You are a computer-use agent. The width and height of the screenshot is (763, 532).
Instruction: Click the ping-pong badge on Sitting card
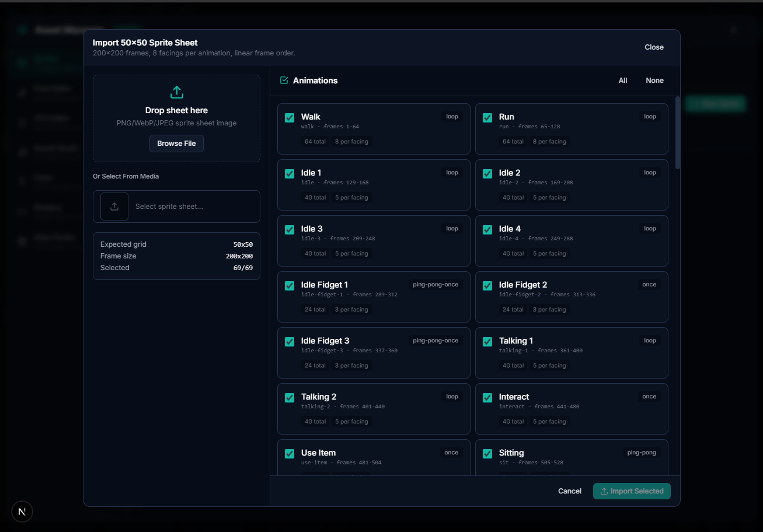click(x=642, y=453)
